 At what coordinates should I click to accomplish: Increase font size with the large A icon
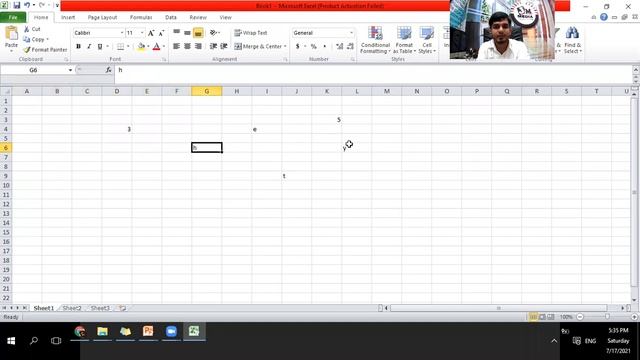[151, 33]
